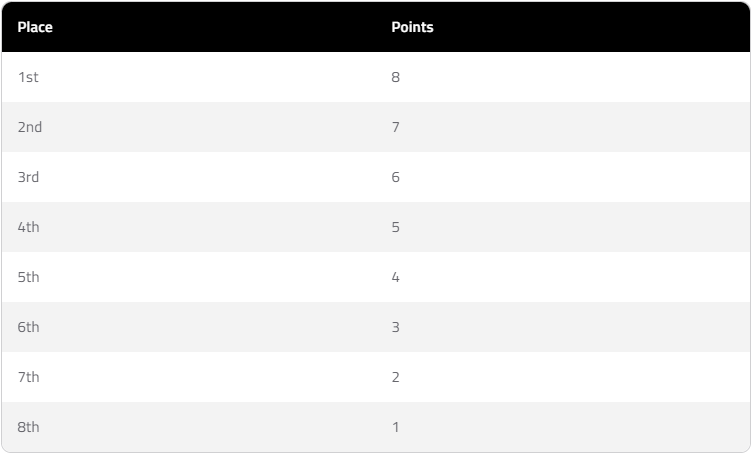Viewport: 753px width, 455px height.
Task: Select the 5th place cell
Action: pyautogui.click(x=29, y=277)
